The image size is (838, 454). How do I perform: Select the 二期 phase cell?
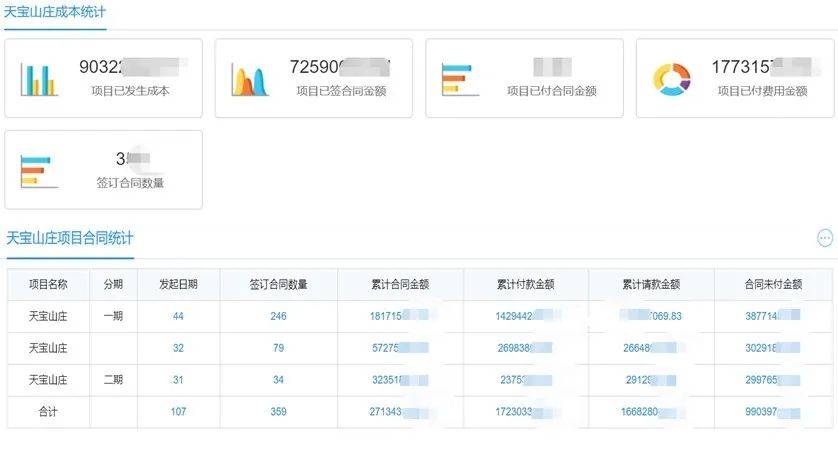113,380
